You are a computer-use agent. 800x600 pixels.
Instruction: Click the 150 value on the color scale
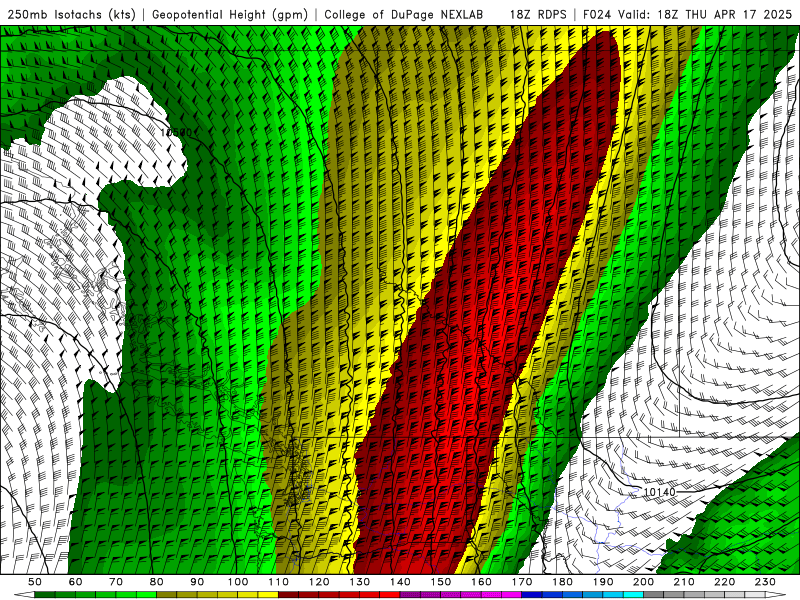point(441,582)
